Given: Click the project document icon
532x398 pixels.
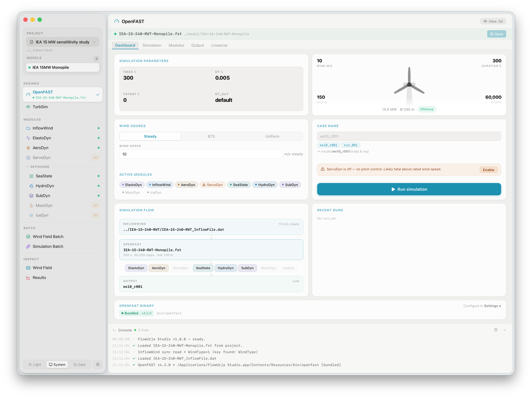Looking at the screenshot, I should click(31, 42).
